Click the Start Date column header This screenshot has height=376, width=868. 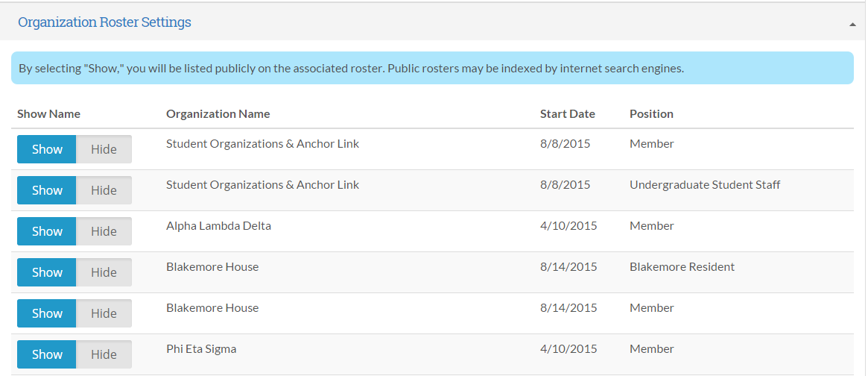click(x=567, y=114)
